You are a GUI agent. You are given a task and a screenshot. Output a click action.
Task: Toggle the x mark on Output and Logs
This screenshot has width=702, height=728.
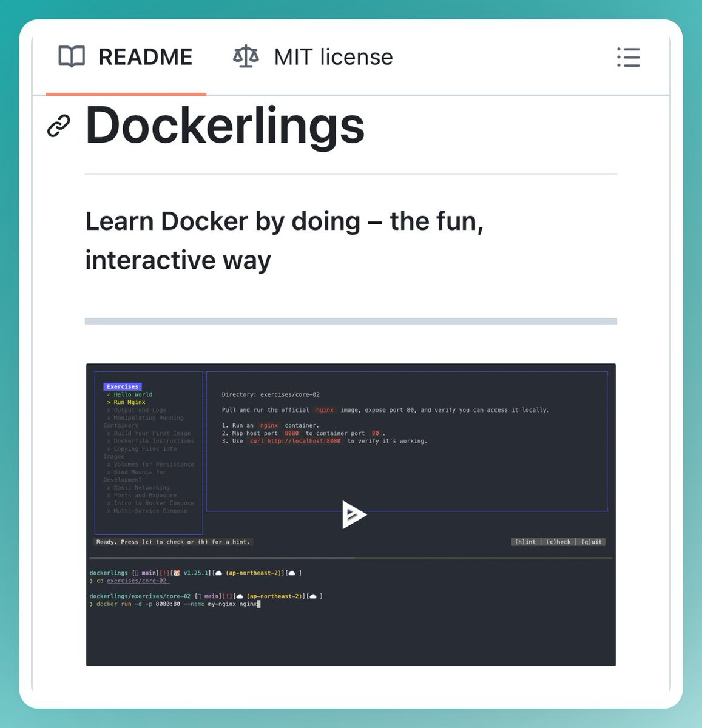(x=109, y=410)
